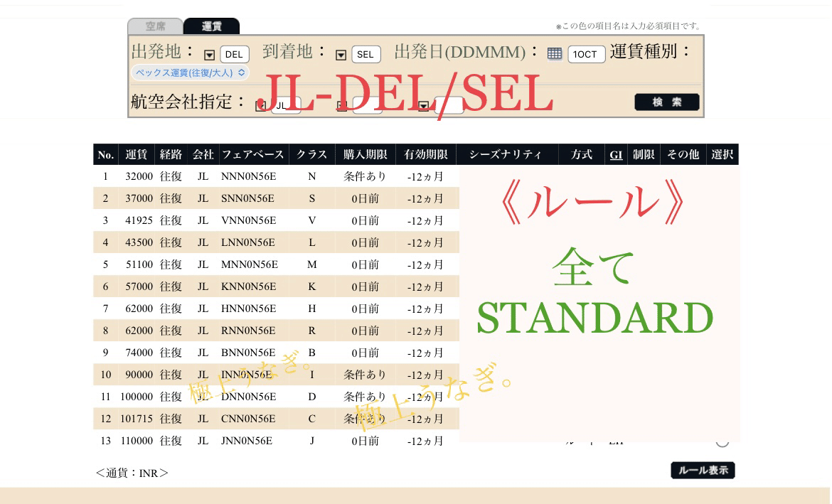The image size is (832, 504).
Task: Click fare basis CNN0N56E
Action: 248,419
